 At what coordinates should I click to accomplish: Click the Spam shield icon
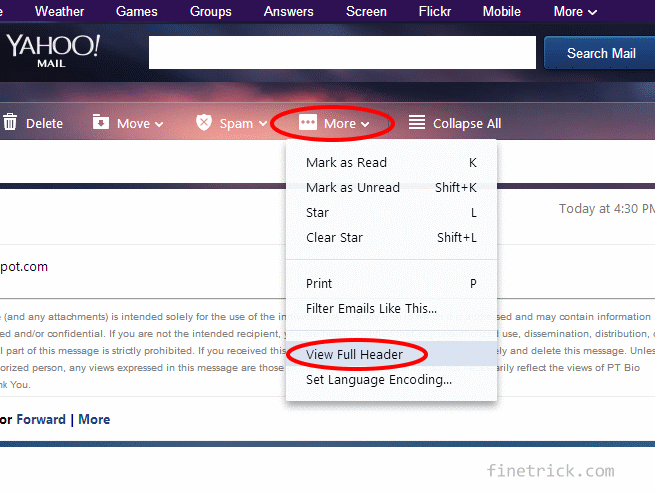click(x=204, y=122)
